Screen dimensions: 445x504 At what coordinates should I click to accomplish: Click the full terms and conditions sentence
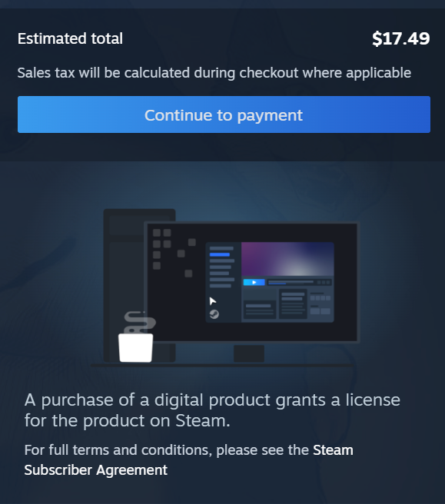(x=189, y=460)
